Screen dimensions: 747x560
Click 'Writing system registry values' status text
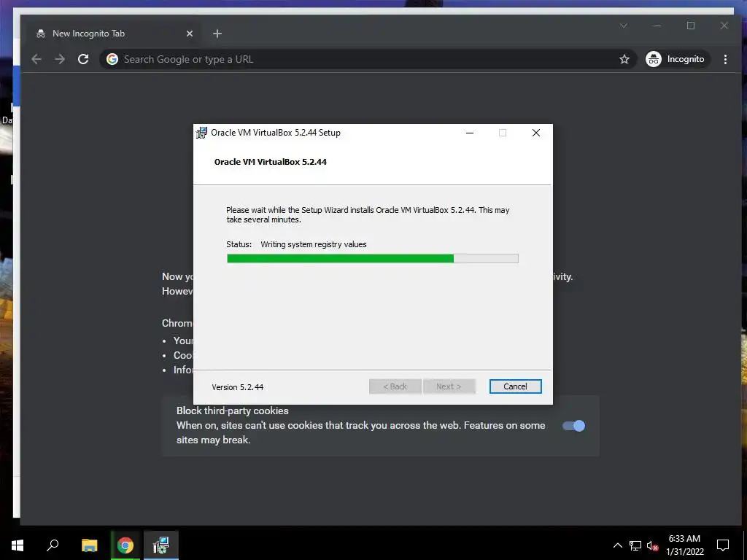coord(314,244)
